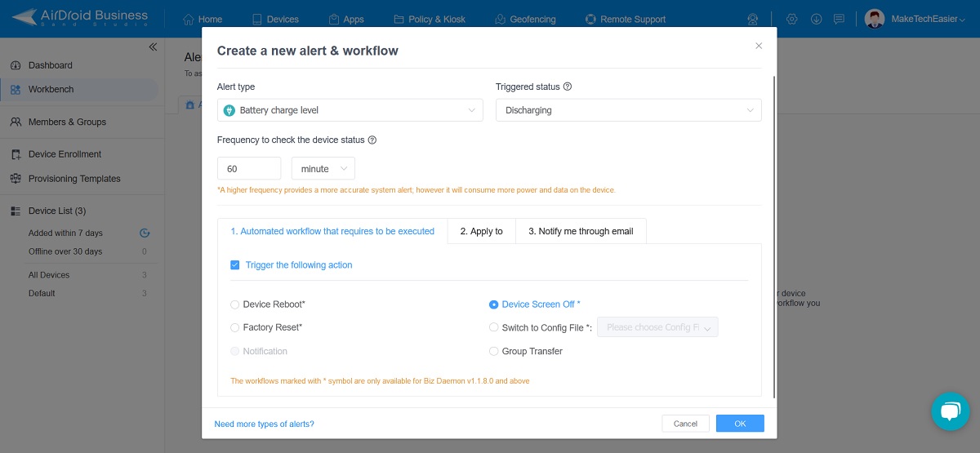Click the support agent headset icon
Viewport: 980px width, 453px height.
(753, 19)
